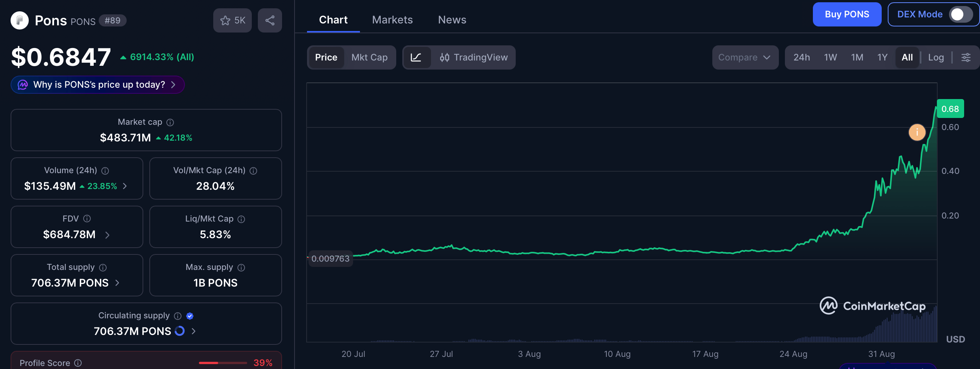Image resolution: width=980 pixels, height=369 pixels.
Task: Open the Market cap info icon
Action: 171,122
